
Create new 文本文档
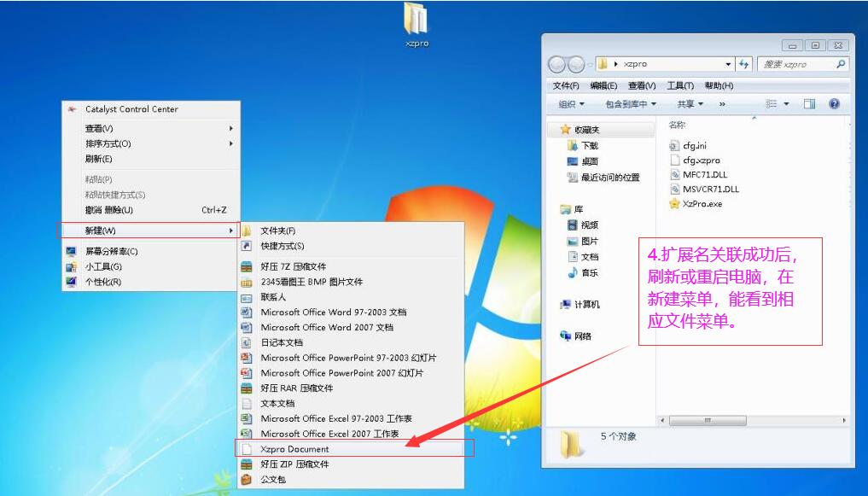[351, 404]
